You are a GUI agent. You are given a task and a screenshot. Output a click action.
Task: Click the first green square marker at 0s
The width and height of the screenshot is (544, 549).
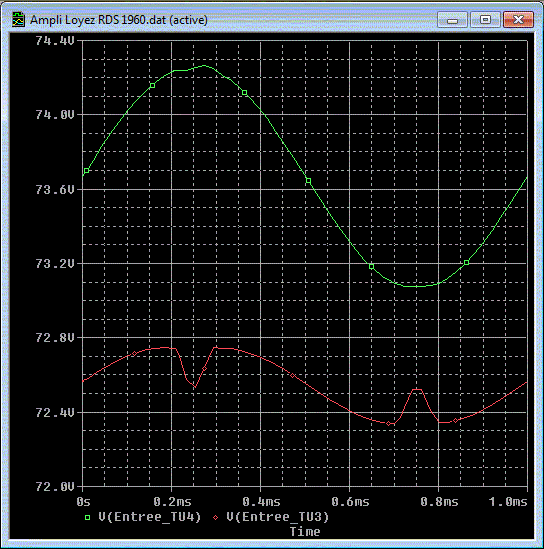pos(86,171)
